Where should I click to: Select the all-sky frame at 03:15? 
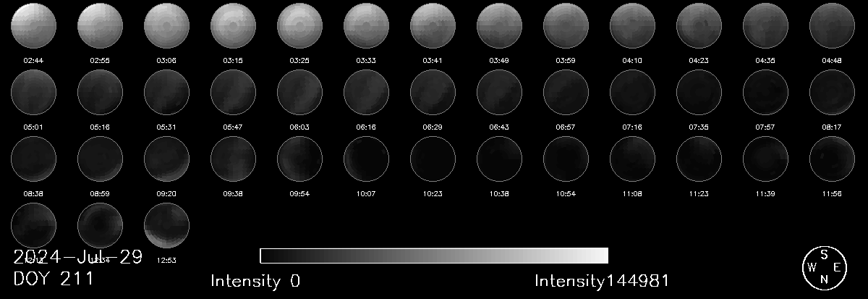pos(233,26)
